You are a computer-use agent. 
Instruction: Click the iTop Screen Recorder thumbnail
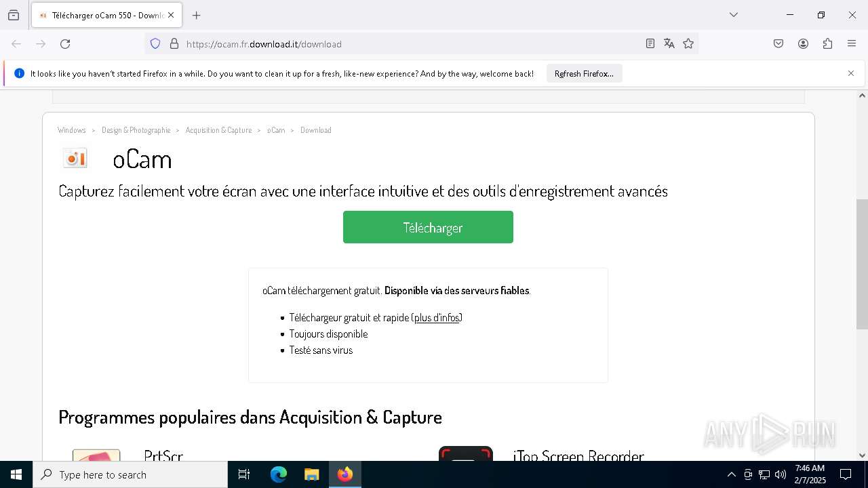coord(466,454)
